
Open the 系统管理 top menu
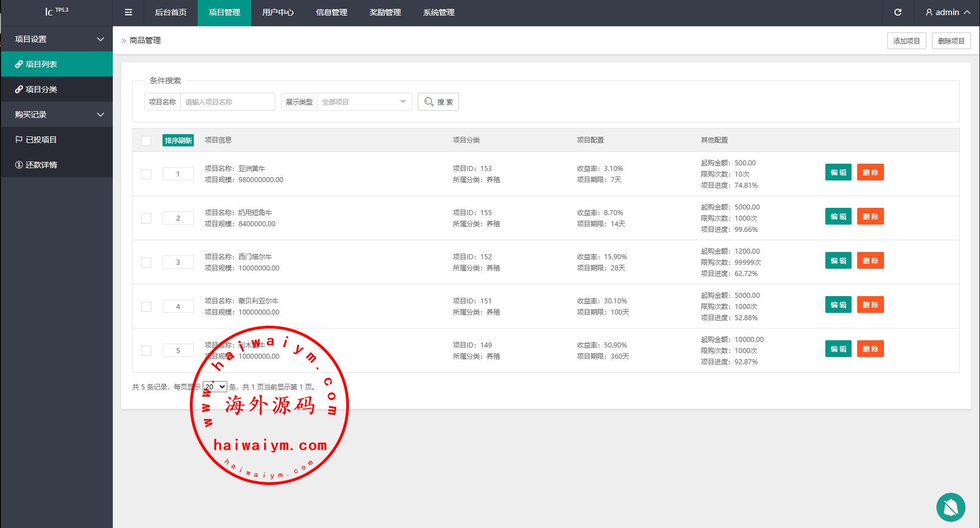pos(439,12)
